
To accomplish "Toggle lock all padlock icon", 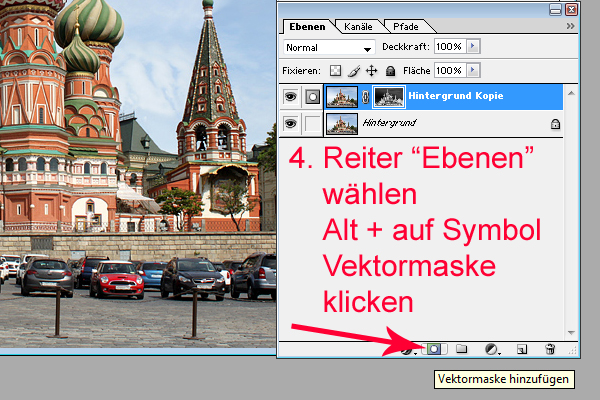I will pyautogui.click(x=390, y=71).
